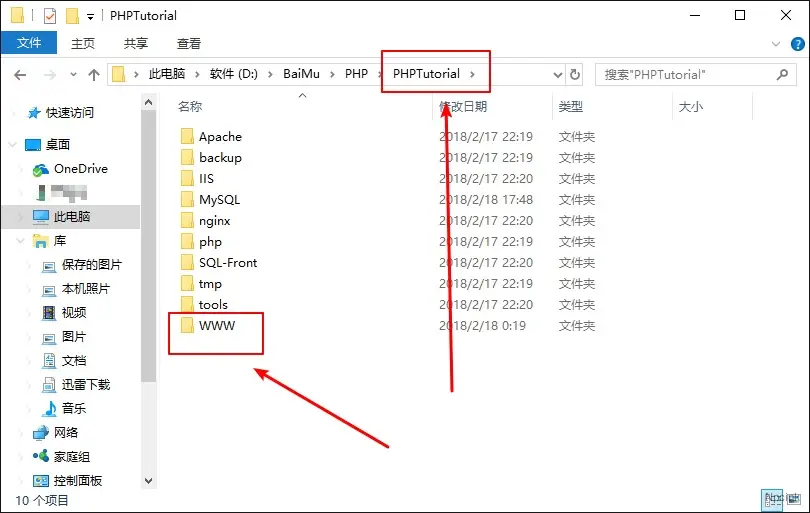This screenshot has width=810, height=513.
Task: Open the address bar history dropdown
Action: 557,75
